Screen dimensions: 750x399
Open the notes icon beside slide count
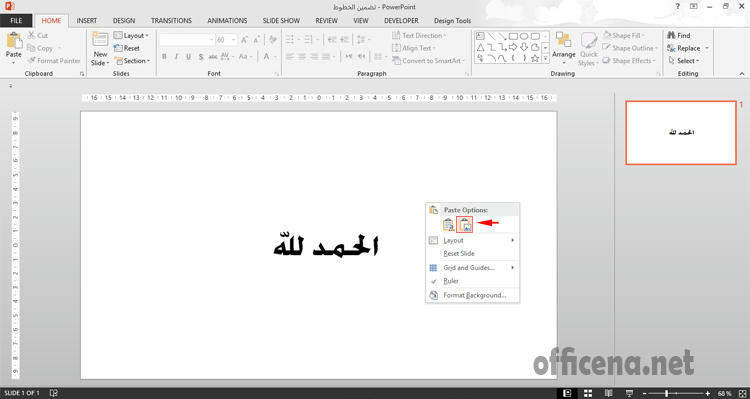tap(54, 393)
